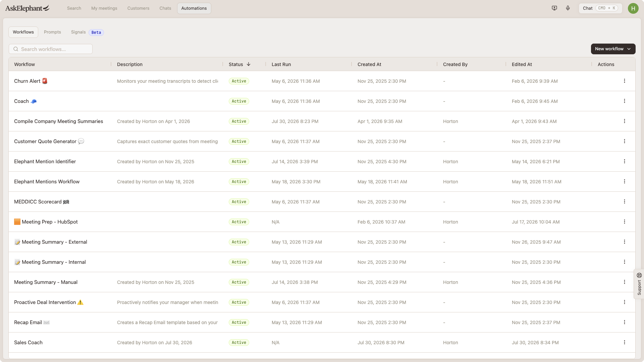Image resolution: width=644 pixels, height=362 pixels.
Task: Click 'Feb 6, 2026 10:37 AM' created cell
Action: point(381,222)
